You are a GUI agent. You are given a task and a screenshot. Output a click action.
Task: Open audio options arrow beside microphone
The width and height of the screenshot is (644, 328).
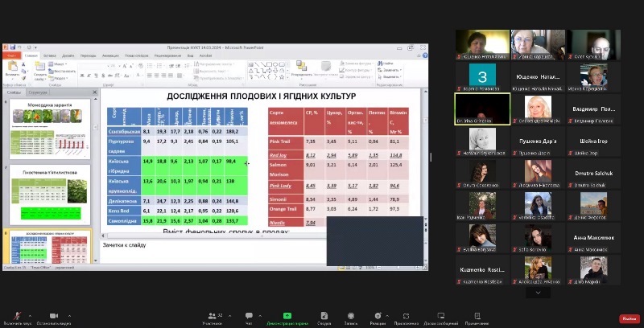pyautogui.click(x=30, y=316)
